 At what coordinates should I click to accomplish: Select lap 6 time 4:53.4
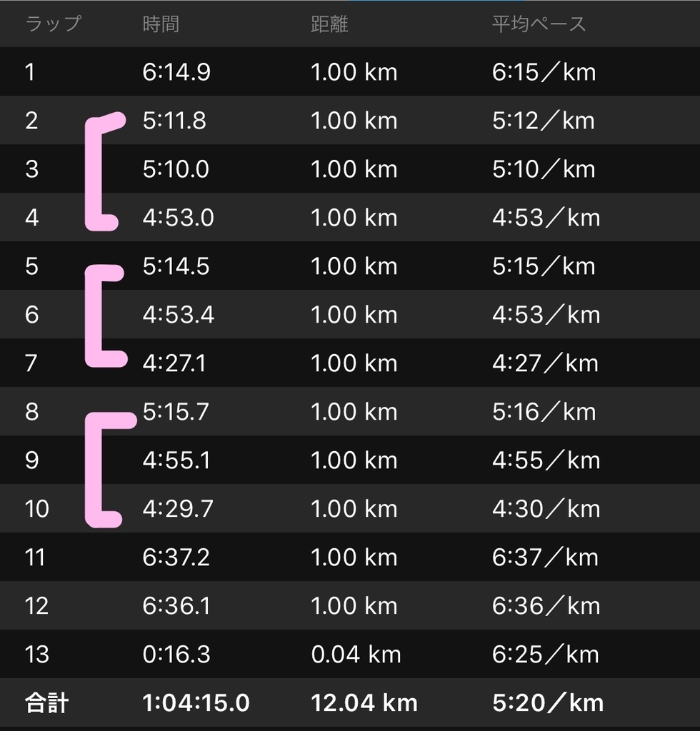point(178,314)
